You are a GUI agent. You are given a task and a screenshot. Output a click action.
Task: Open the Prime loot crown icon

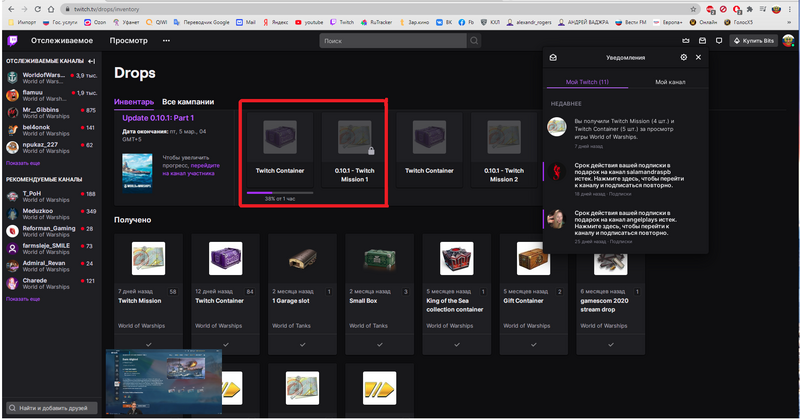tap(686, 41)
